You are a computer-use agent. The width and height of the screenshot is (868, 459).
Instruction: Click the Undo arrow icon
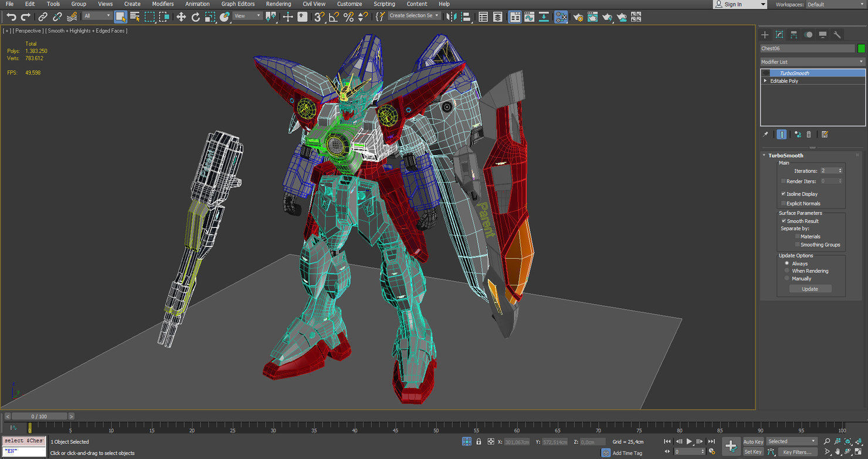[11, 17]
